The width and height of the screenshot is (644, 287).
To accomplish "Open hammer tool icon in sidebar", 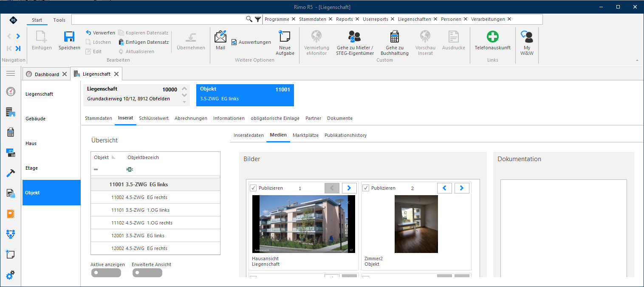I will pyautogui.click(x=11, y=173).
